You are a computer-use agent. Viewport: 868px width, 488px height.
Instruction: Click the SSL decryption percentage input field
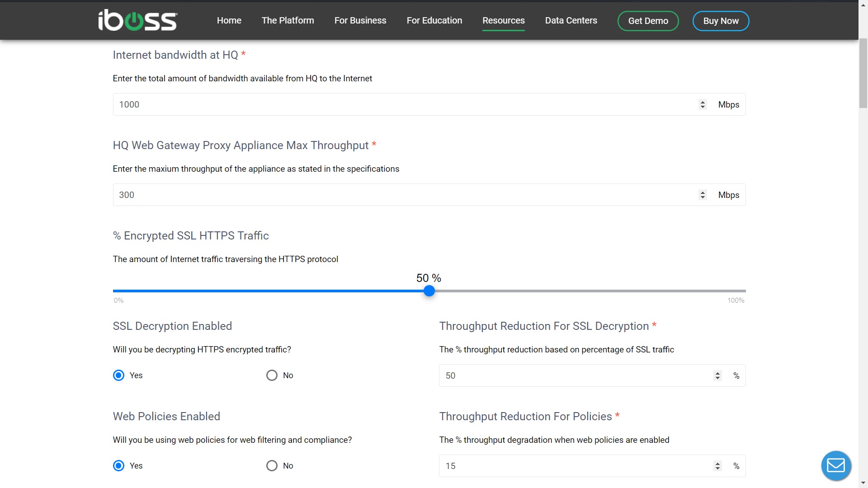click(581, 375)
